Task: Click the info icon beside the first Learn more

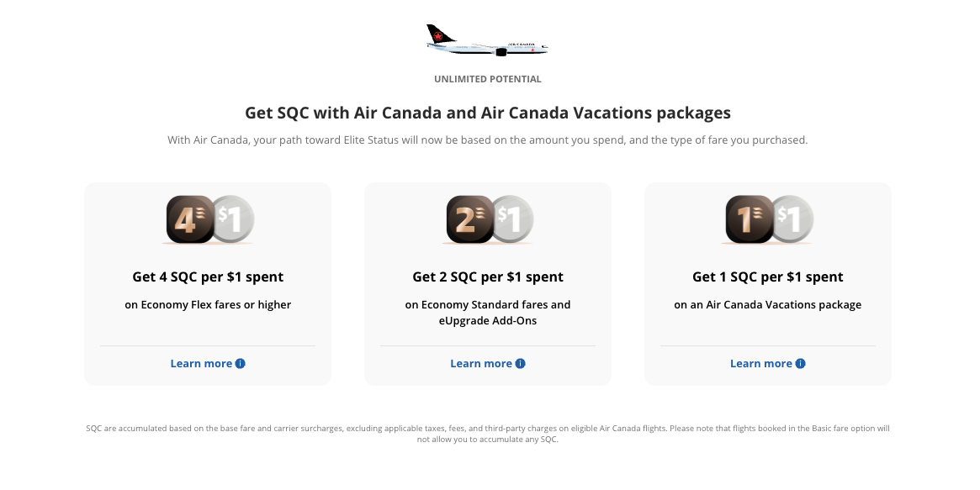Action: [239, 363]
